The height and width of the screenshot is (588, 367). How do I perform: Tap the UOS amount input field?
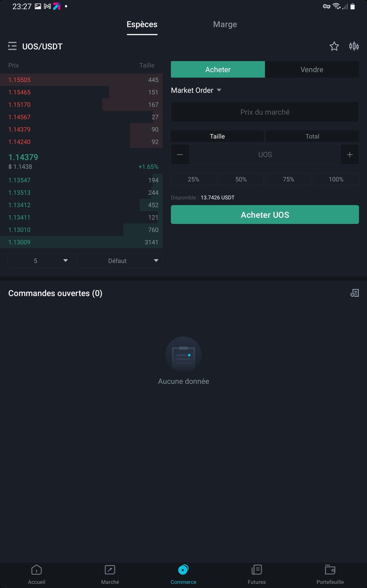click(x=265, y=155)
